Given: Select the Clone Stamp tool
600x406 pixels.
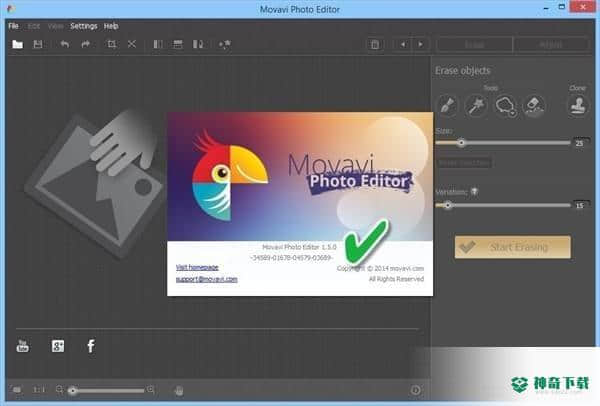Looking at the screenshot, I should 578,106.
